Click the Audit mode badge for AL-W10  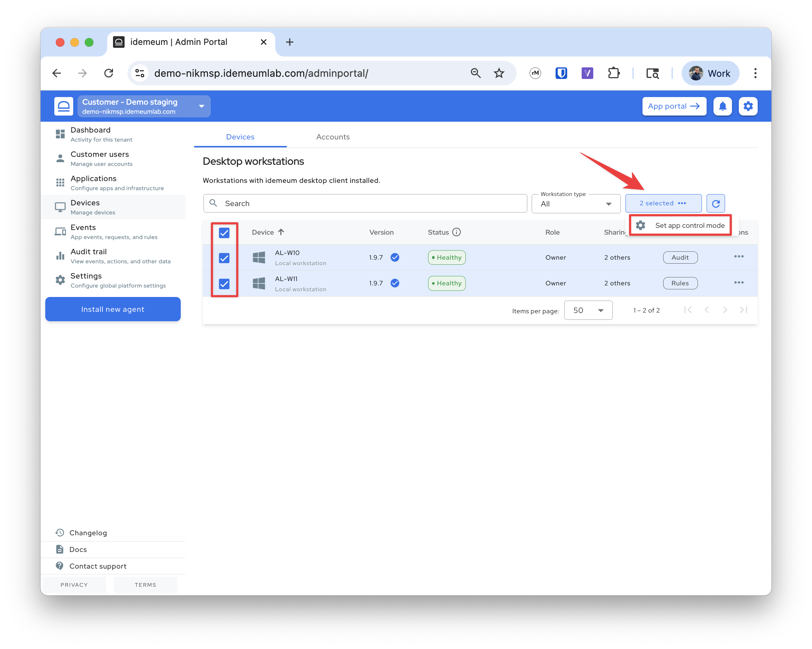pyautogui.click(x=680, y=257)
